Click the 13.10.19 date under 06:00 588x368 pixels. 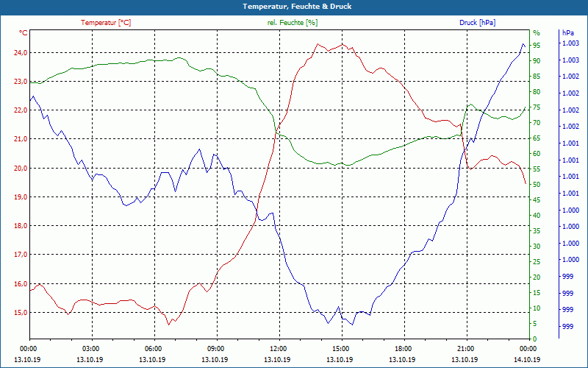click(152, 360)
